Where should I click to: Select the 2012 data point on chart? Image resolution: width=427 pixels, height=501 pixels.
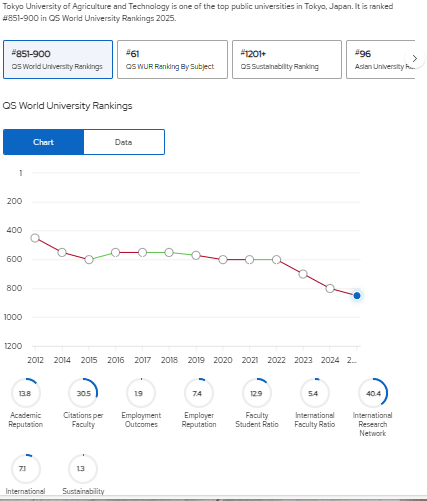click(35, 238)
